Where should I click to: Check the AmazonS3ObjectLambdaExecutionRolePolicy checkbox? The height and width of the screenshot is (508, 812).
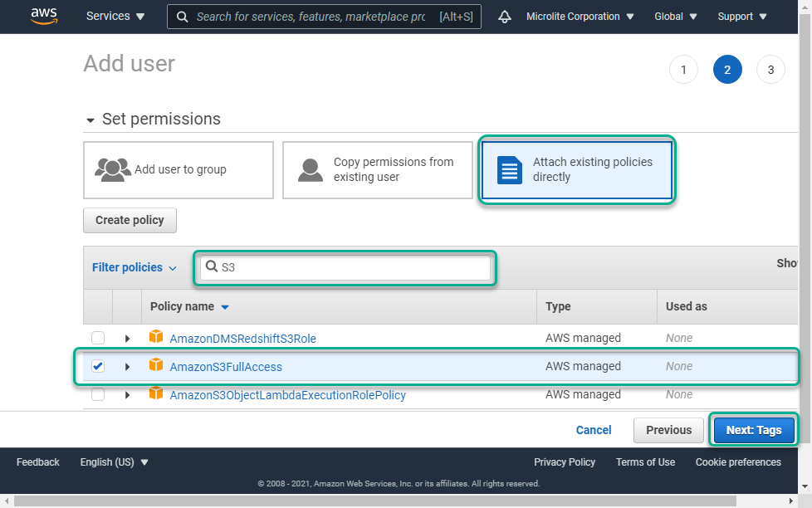click(x=98, y=394)
